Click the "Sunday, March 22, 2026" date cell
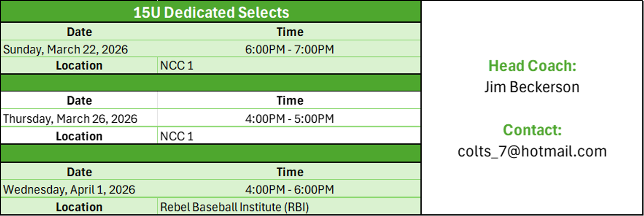Screen dimensions: 644x216 [x=65, y=49]
